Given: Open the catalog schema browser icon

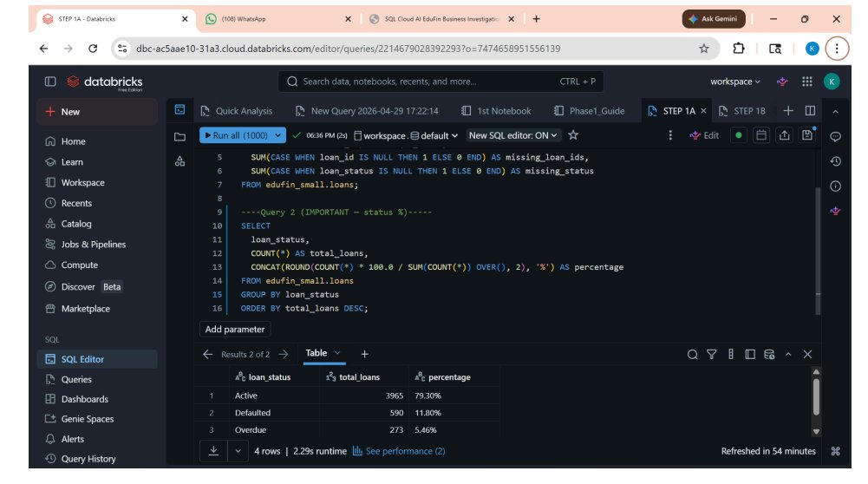Looking at the screenshot, I should [x=179, y=161].
